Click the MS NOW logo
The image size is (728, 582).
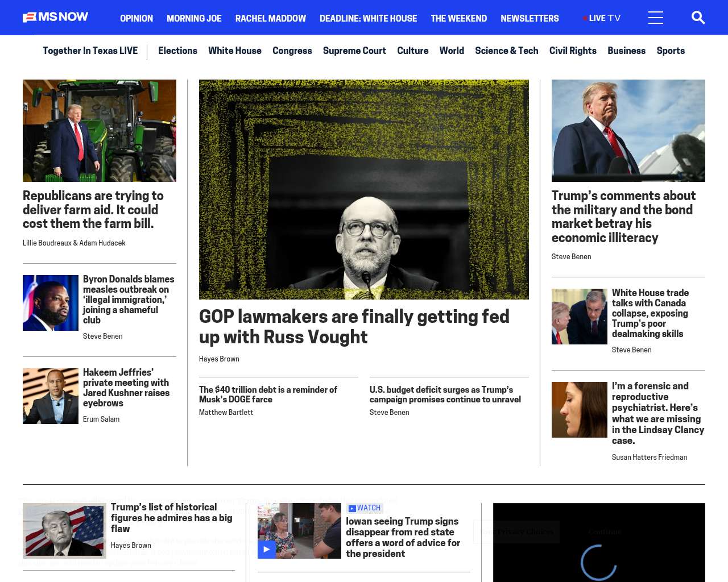[x=55, y=18]
